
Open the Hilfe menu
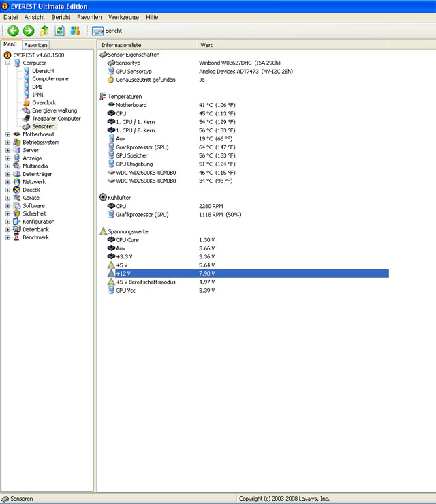pos(152,17)
